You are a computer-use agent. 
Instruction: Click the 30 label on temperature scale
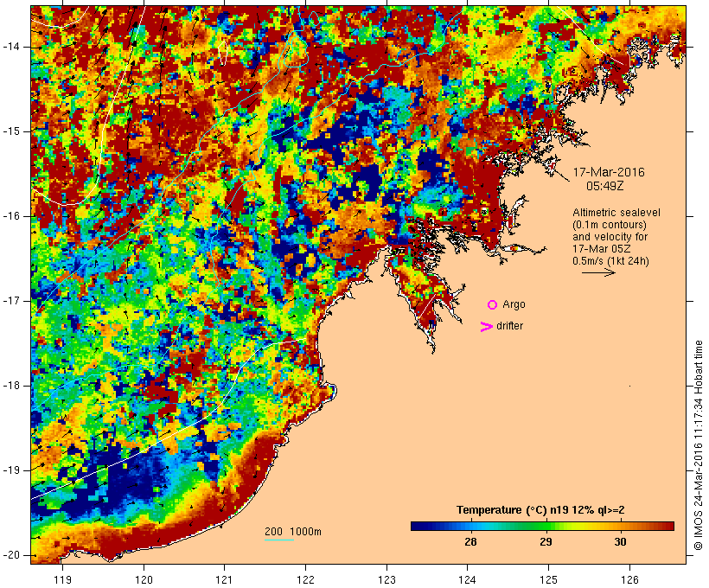pos(621,541)
